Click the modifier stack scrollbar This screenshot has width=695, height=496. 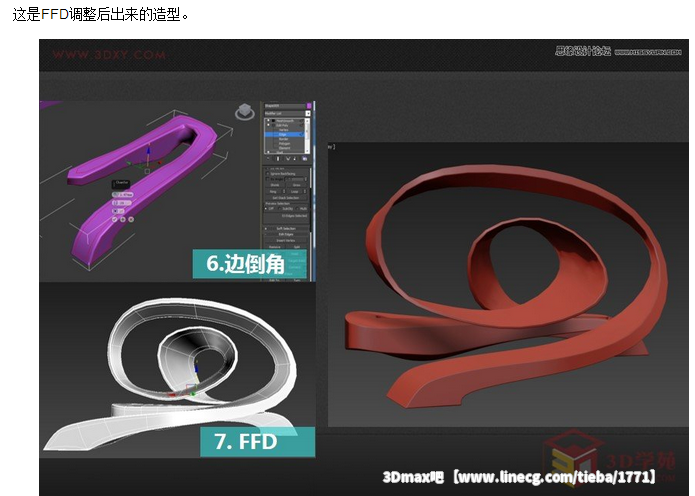point(308,136)
